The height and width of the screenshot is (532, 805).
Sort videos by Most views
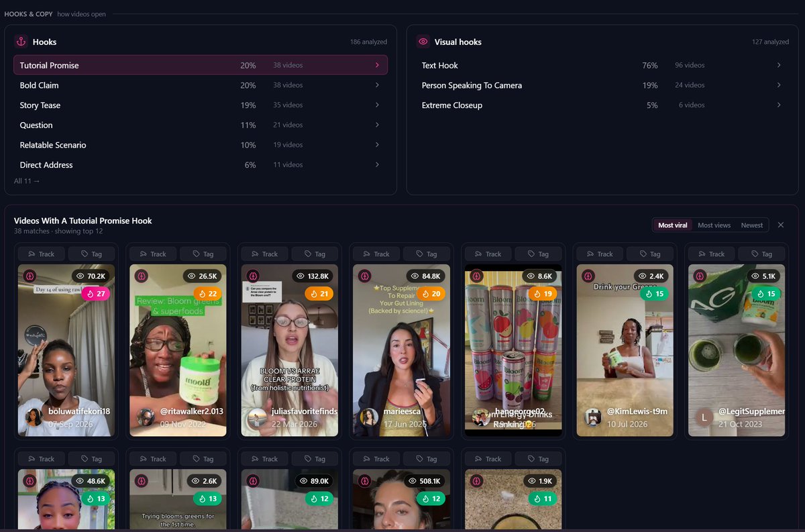(x=714, y=225)
